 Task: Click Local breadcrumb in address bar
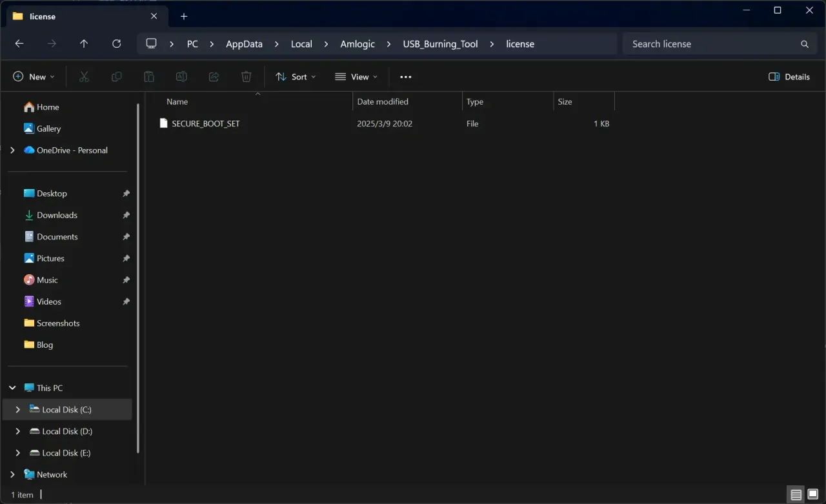tap(301, 44)
